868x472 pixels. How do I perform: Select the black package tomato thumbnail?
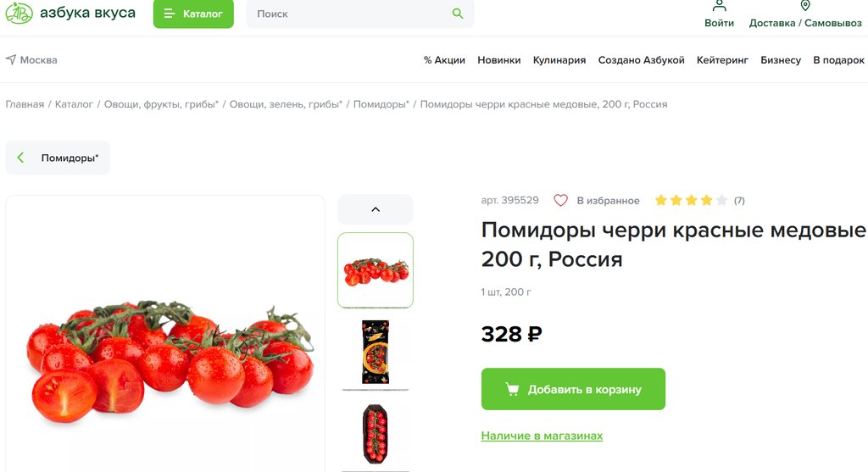tap(376, 352)
